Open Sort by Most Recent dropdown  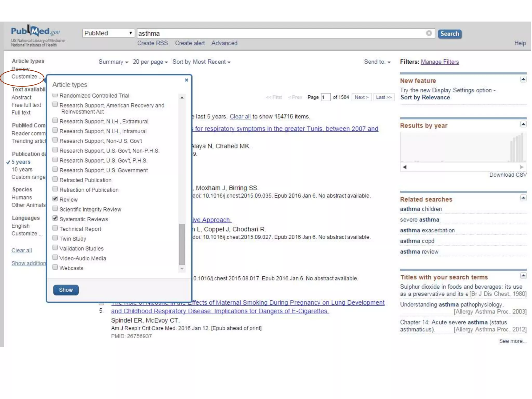[x=201, y=62]
